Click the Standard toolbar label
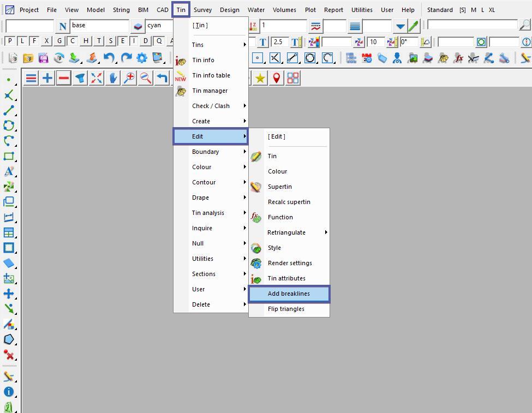532x413 pixels. 440,10
